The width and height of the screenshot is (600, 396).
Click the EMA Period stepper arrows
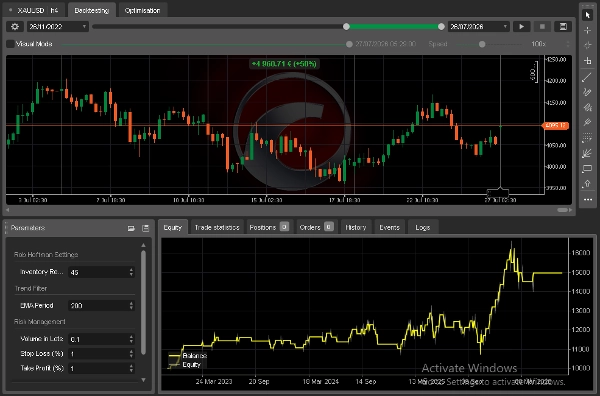coord(131,305)
